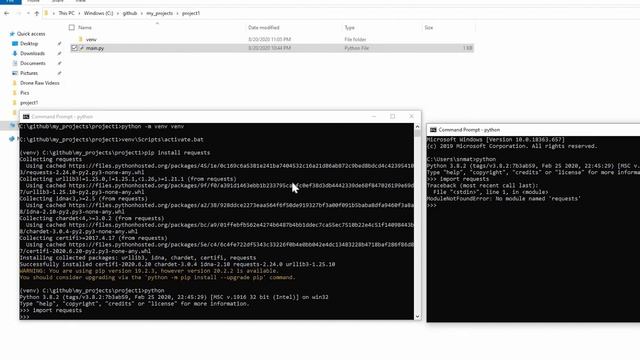Click the Pics folder icon

pyautogui.click(x=15, y=93)
